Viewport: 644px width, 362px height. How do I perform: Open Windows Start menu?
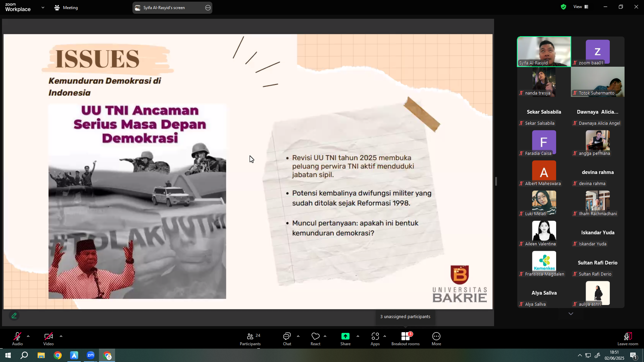point(8,355)
